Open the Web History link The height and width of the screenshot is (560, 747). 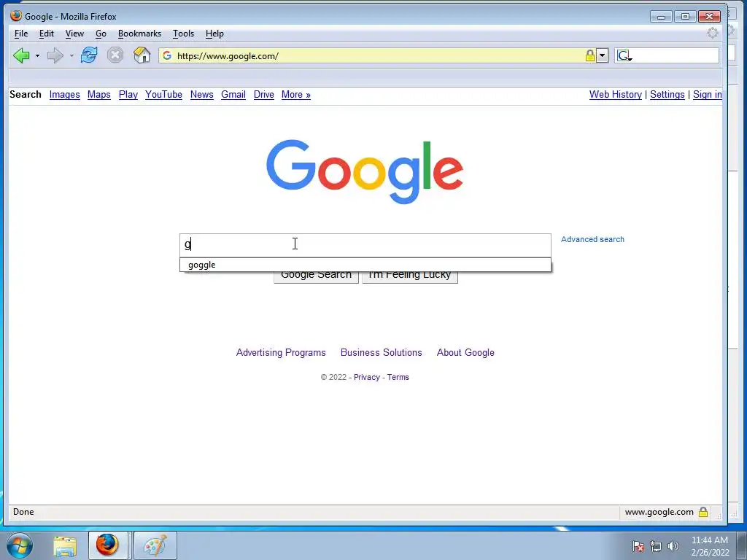(x=616, y=95)
